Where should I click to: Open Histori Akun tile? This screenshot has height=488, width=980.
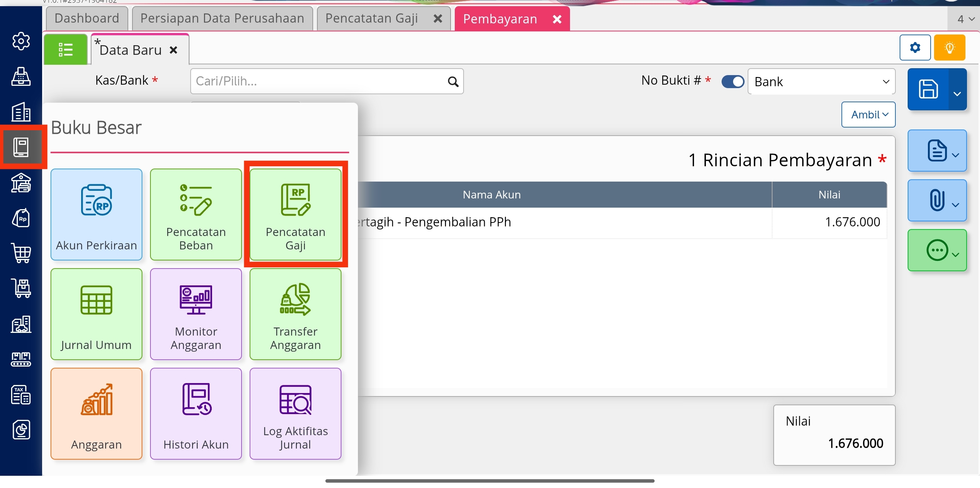coord(196,414)
